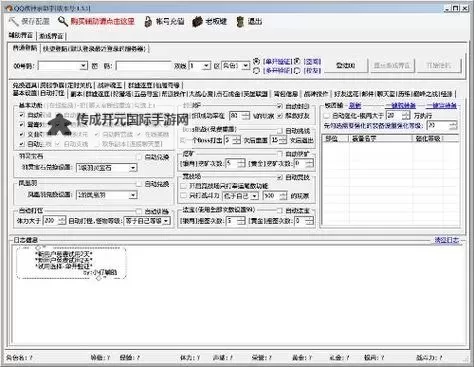Click the 体力 value in status bar
Viewport: 474px width, 367px height.
point(190,358)
